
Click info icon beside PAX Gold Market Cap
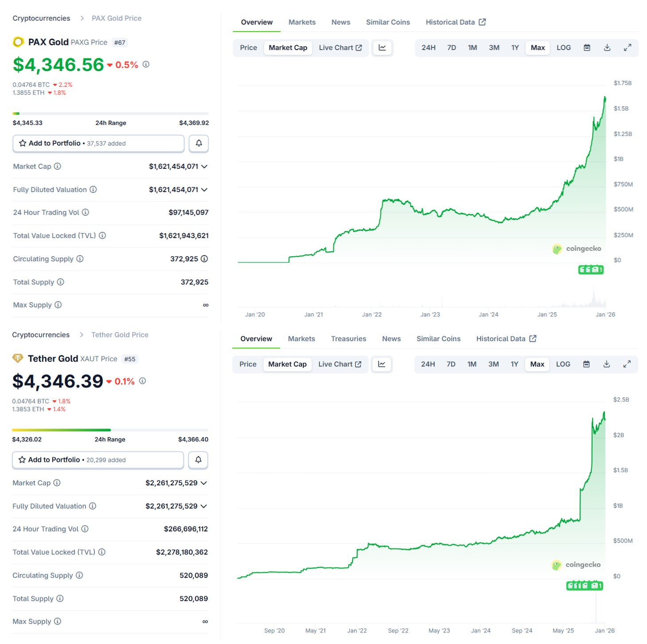coord(58,166)
